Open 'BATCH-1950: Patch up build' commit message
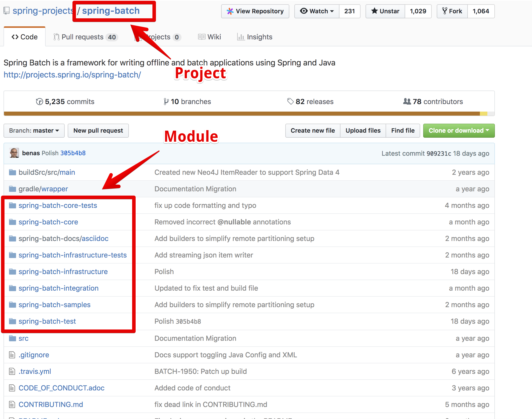The width and height of the screenshot is (532, 419). click(x=201, y=371)
